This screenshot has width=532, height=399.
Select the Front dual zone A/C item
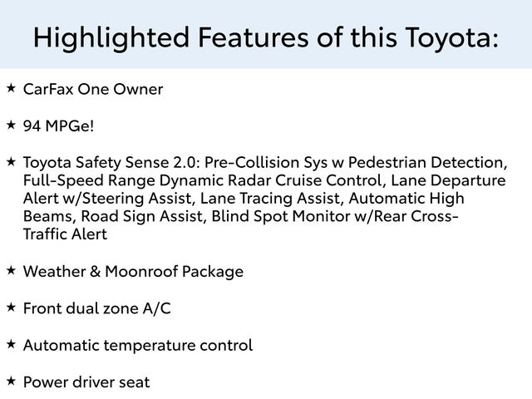click(x=97, y=309)
